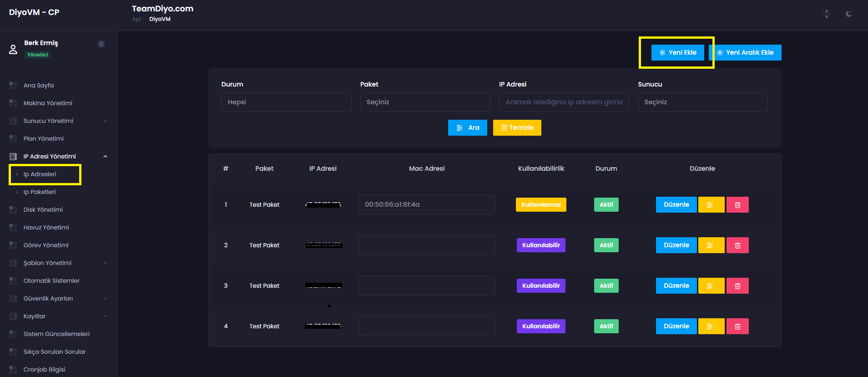
Task: Open Makina Yönetimi menu item
Action: (48, 103)
